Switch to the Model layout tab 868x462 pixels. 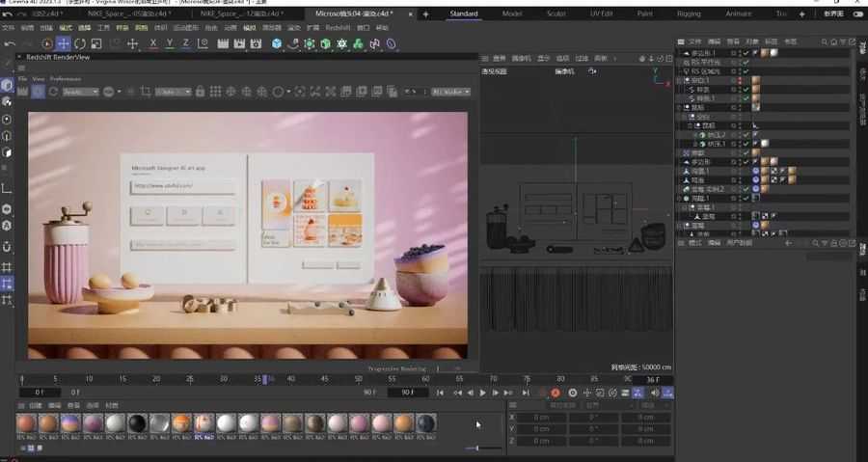[x=512, y=14]
